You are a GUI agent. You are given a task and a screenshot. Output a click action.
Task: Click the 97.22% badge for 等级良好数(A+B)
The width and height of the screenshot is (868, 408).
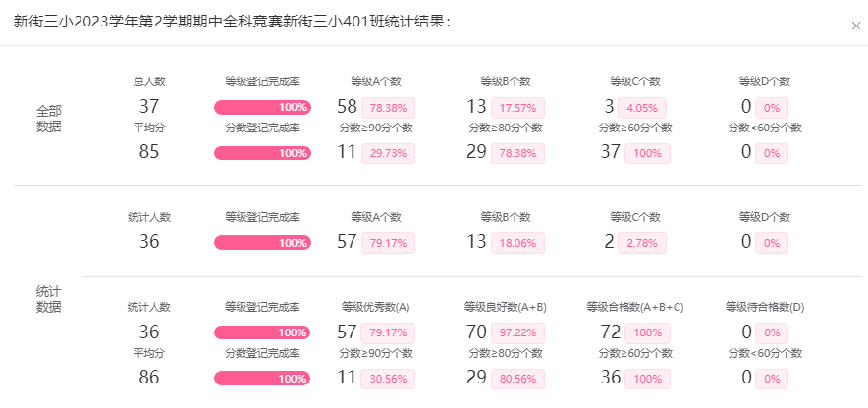click(x=517, y=332)
